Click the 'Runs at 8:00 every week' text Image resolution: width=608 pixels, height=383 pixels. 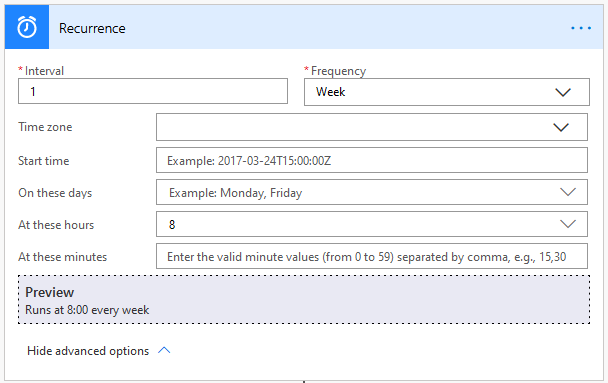tap(87, 310)
